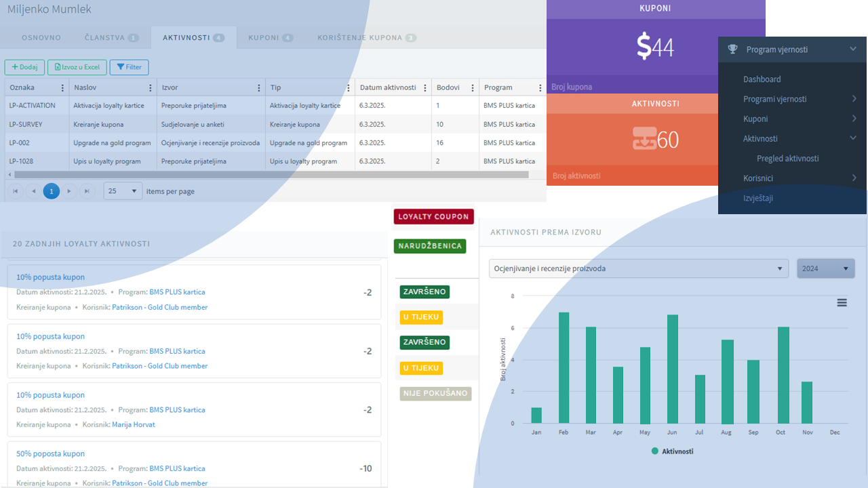Viewport: 868px width, 488px height.
Task: Select the LP-1028 cell
Action: 36,161
